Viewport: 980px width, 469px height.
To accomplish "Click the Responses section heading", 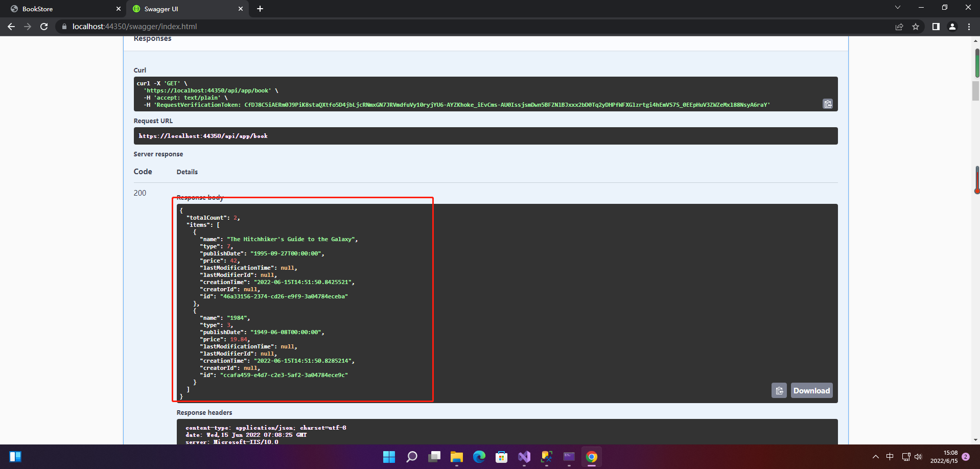I will click(152, 39).
